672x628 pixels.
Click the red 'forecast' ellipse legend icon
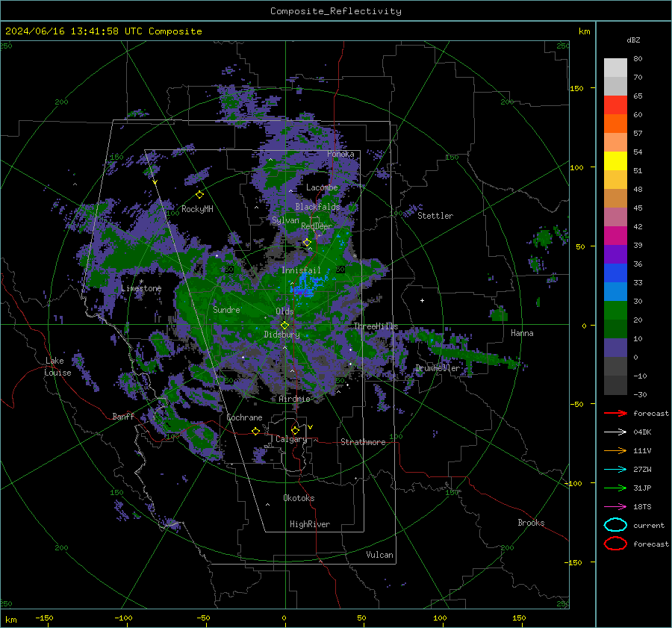click(615, 544)
